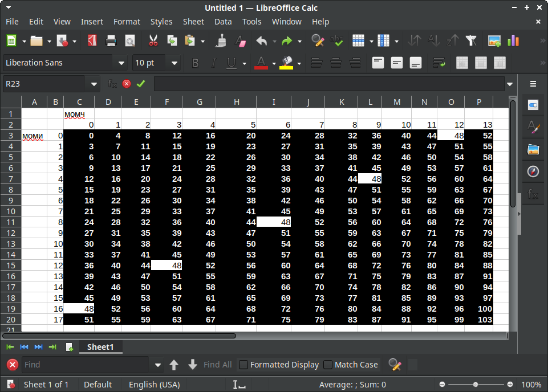The height and width of the screenshot is (392, 548).
Task: Open the Underline style dropdown arrow
Action: [244, 64]
